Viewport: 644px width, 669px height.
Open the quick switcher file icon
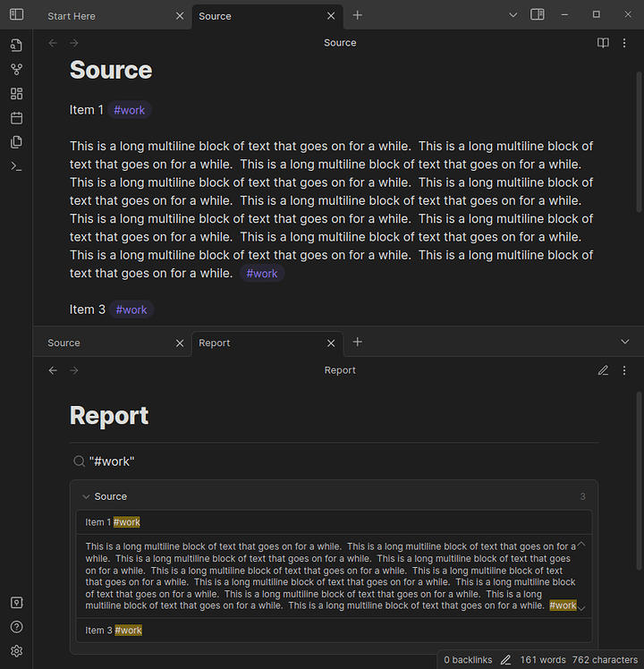tap(16, 46)
